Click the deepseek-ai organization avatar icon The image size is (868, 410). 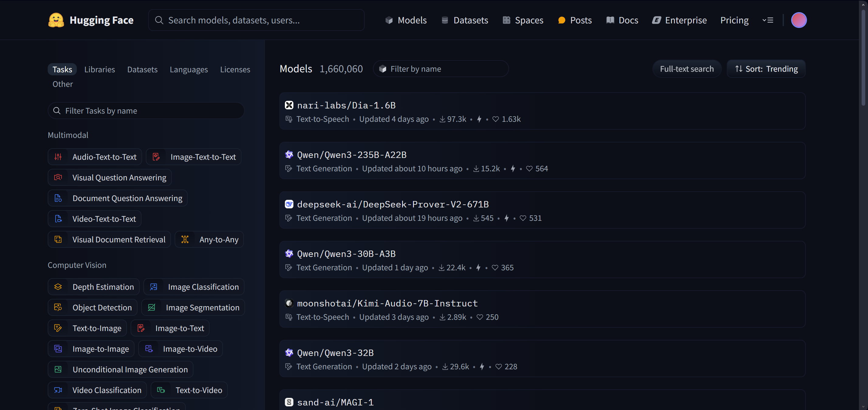click(289, 204)
